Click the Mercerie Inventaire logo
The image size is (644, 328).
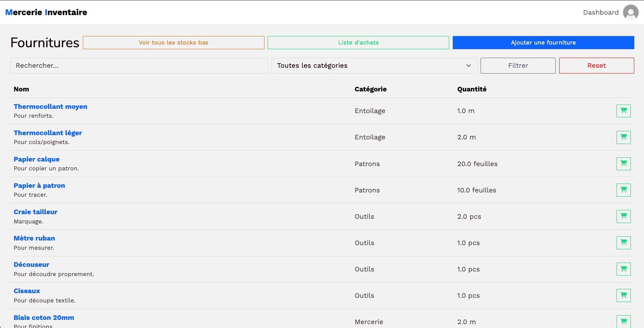[46, 12]
